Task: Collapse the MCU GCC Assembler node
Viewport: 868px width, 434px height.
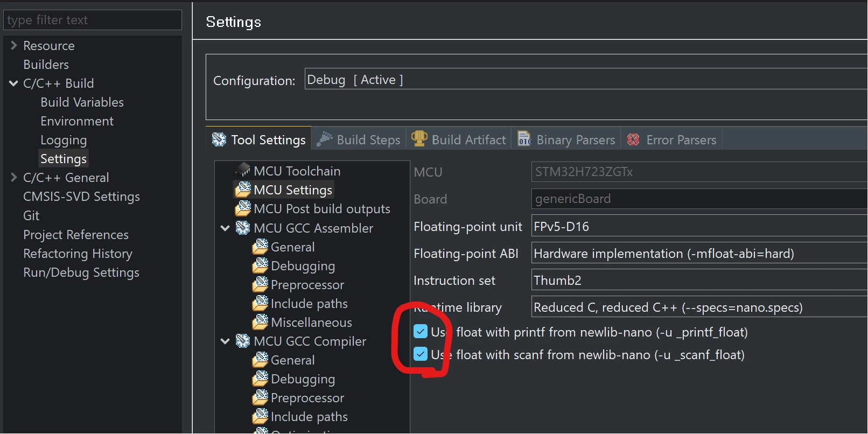Action: point(225,228)
